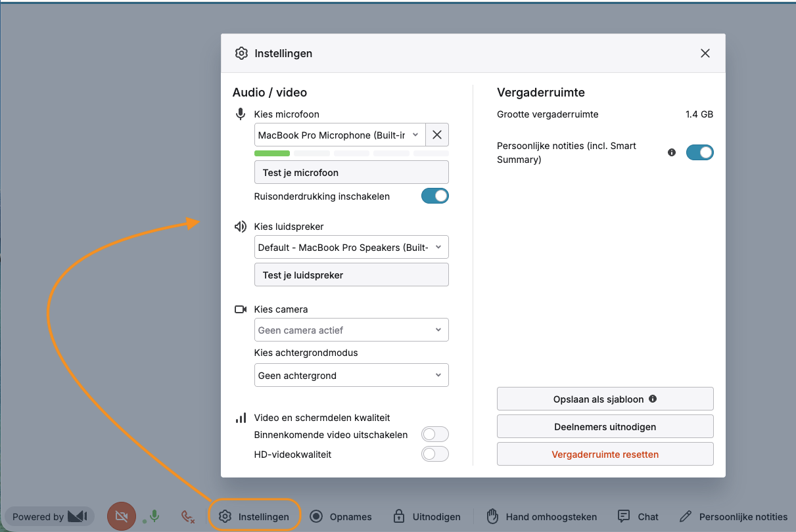Clear microphone selection with the X icon
This screenshot has height=532, width=796.
(437, 135)
